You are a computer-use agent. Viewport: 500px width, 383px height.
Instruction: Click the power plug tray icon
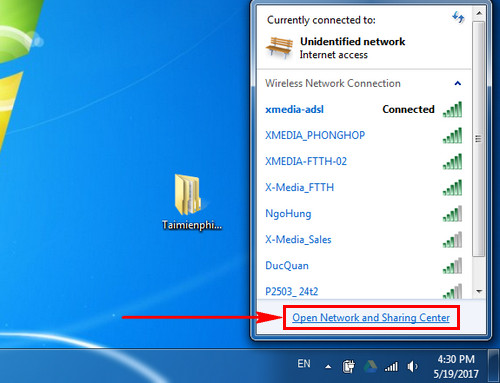click(349, 367)
